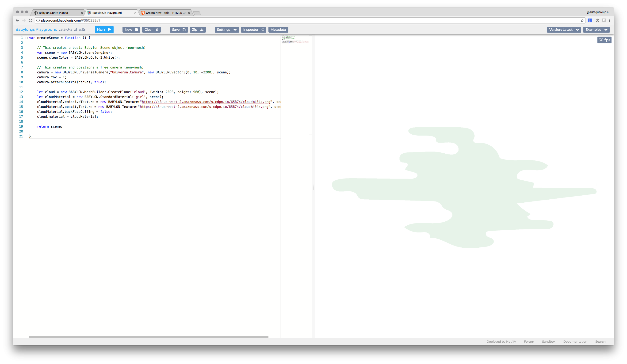627x364 pixels.
Task: Switch to the Babylon Sprite Planes tab
Action: [x=57, y=13]
